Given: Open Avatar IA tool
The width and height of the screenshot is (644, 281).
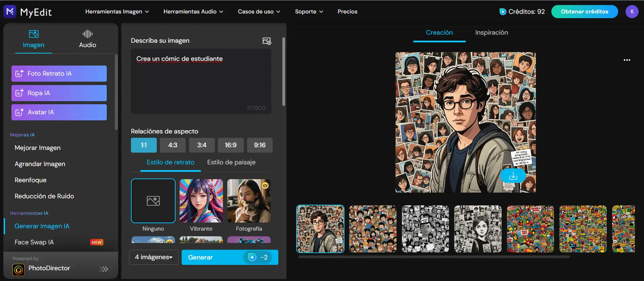Looking at the screenshot, I should point(59,112).
